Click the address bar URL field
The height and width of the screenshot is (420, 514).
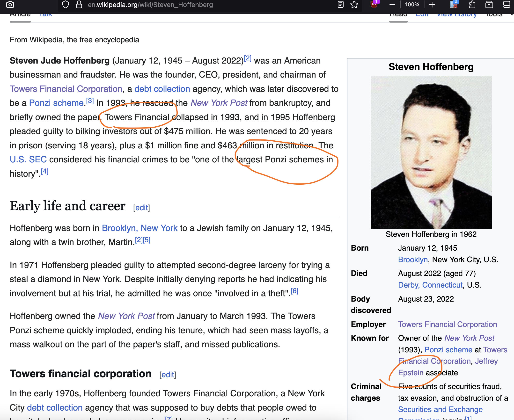[x=150, y=5]
